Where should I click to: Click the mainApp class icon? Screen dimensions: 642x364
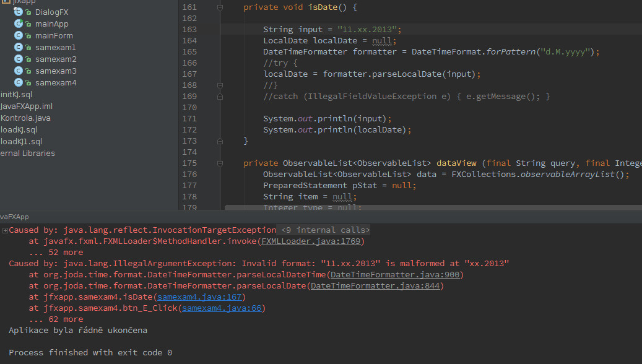pyautogui.click(x=19, y=24)
